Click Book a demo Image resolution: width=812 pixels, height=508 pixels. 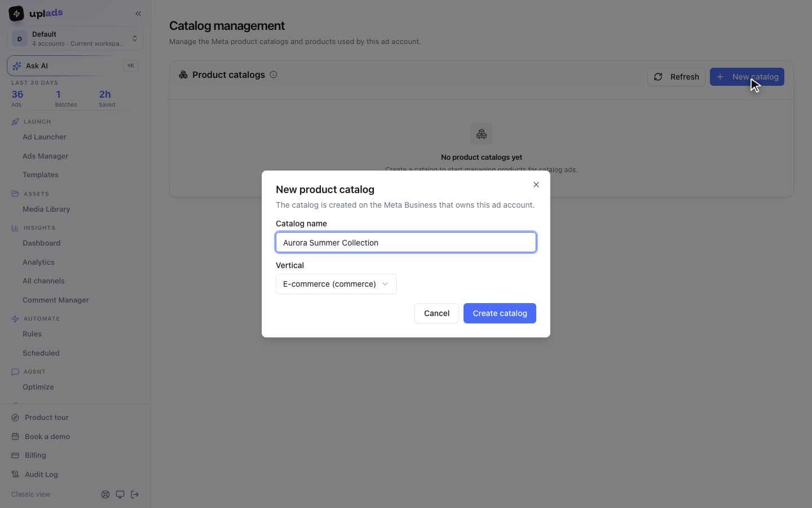[47, 436]
